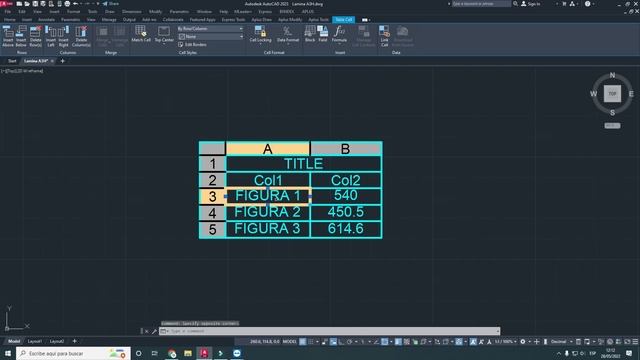Click the Windows taskbar search box
Image resolution: width=640 pixels, height=360 pixels.
click(73, 353)
